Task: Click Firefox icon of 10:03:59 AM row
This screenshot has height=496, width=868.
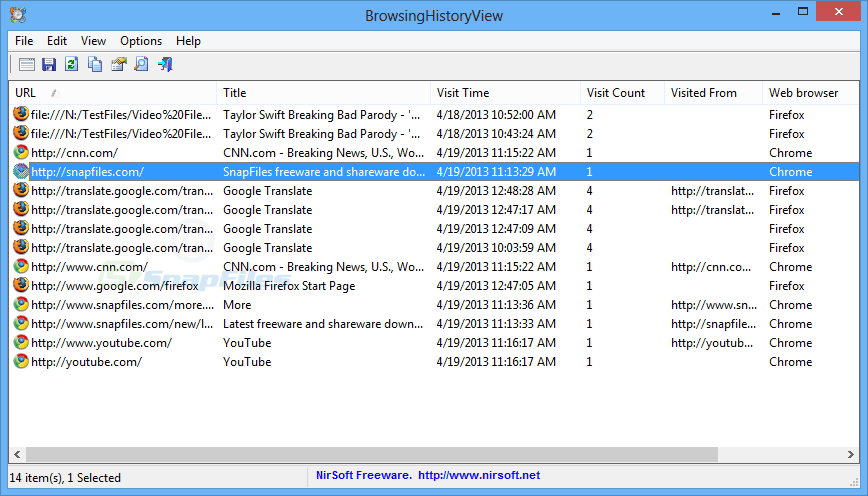Action: (21, 247)
